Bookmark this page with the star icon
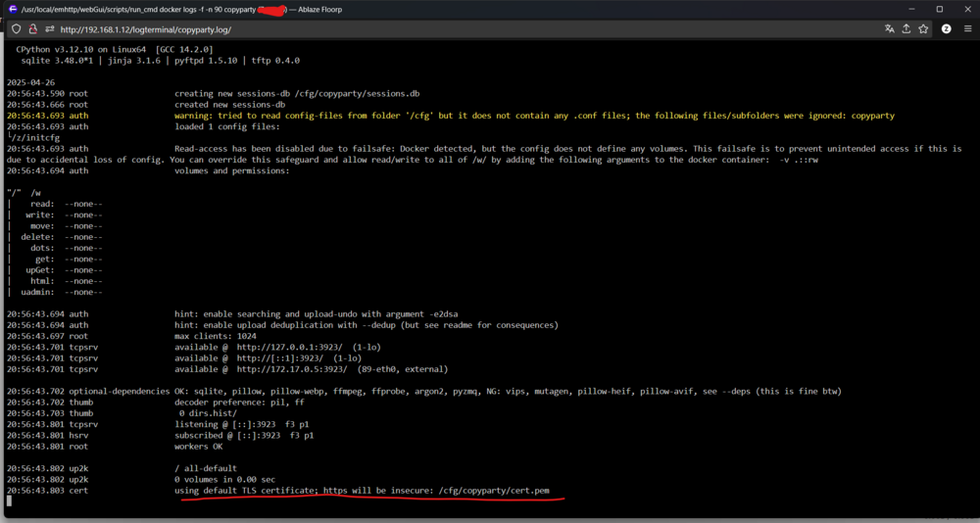The image size is (980, 523). coord(923,28)
